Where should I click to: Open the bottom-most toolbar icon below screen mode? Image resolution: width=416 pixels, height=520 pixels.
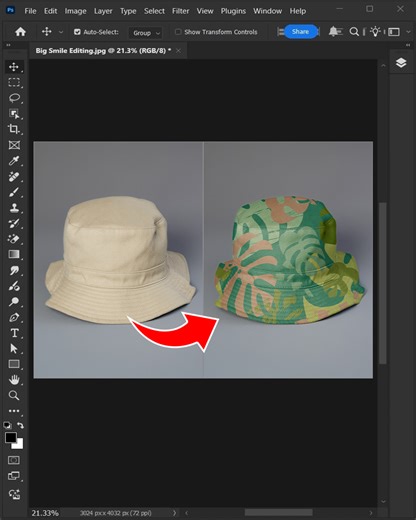(14, 494)
